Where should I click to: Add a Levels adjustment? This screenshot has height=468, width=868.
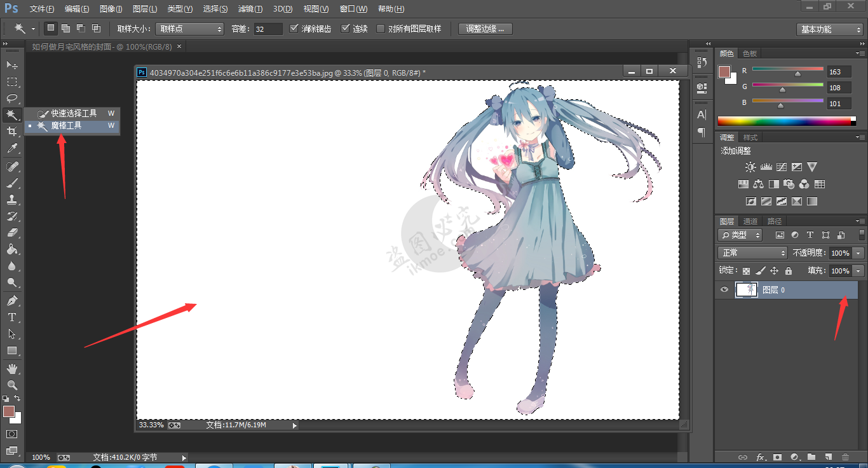coord(766,167)
